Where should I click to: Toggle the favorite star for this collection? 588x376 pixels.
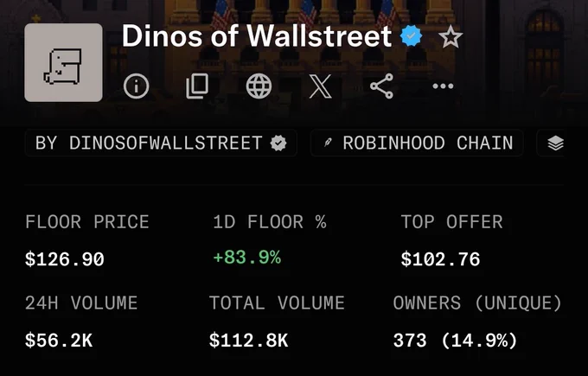pyautogui.click(x=451, y=37)
